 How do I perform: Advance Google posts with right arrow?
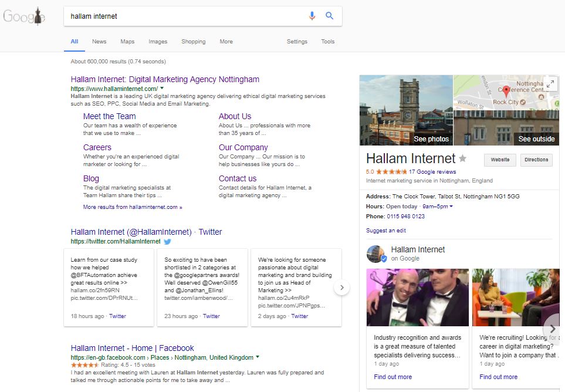[x=552, y=329]
